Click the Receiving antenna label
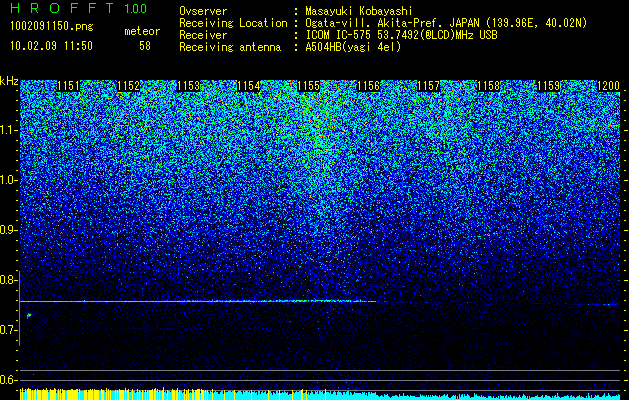This screenshot has height=400, width=629. [x=230, y=47]
